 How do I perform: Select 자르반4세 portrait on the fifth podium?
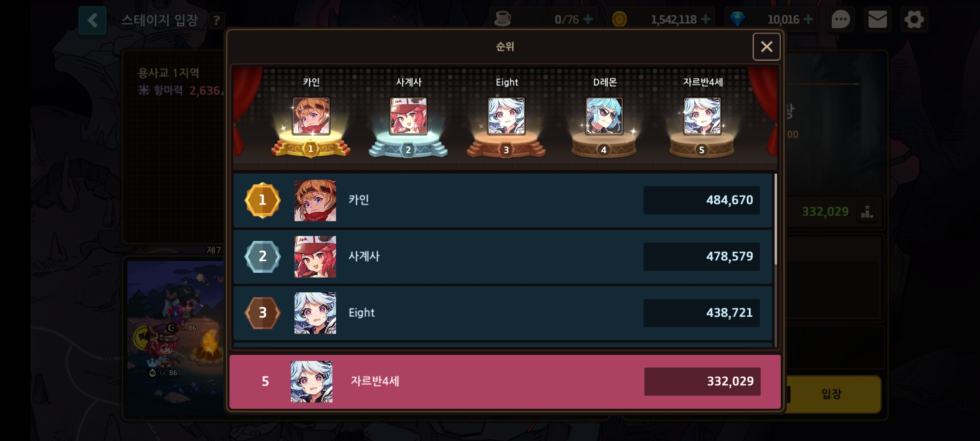pyautogui.click(x=702, y=116)
